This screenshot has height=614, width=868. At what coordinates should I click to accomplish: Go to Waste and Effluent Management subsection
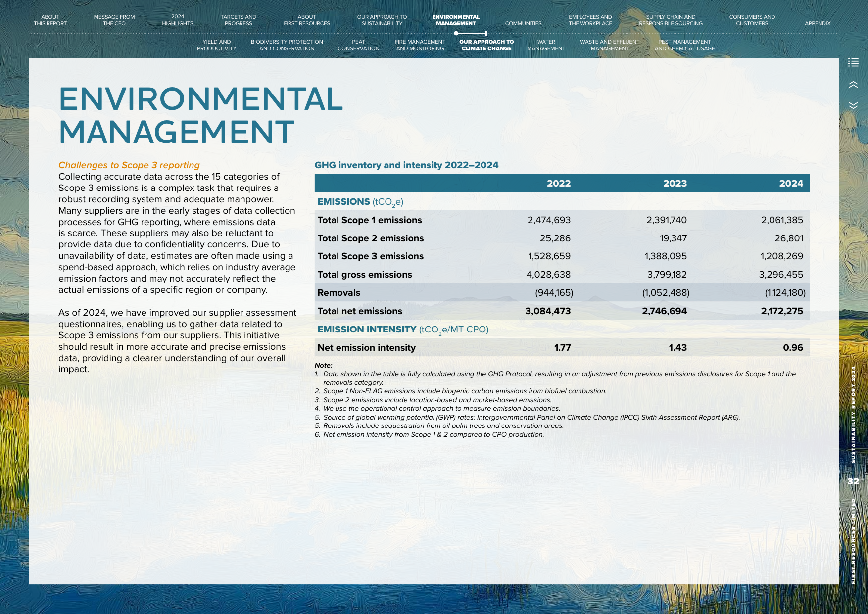point(610,45)
